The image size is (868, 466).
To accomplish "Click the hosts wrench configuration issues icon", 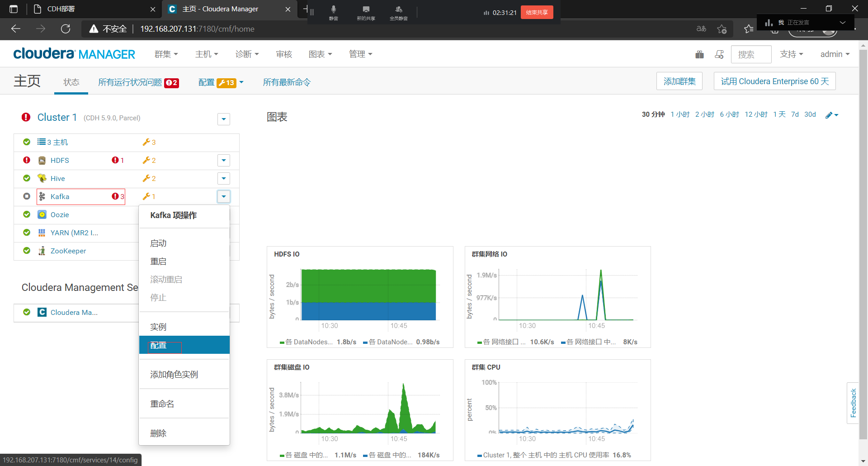I will click(x=146, y=142).
